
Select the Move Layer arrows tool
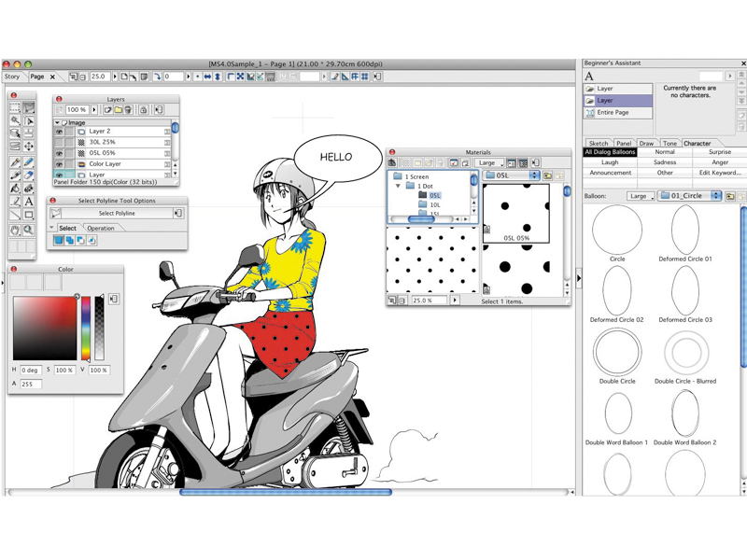pyautogui.click(x=29, y=147)
